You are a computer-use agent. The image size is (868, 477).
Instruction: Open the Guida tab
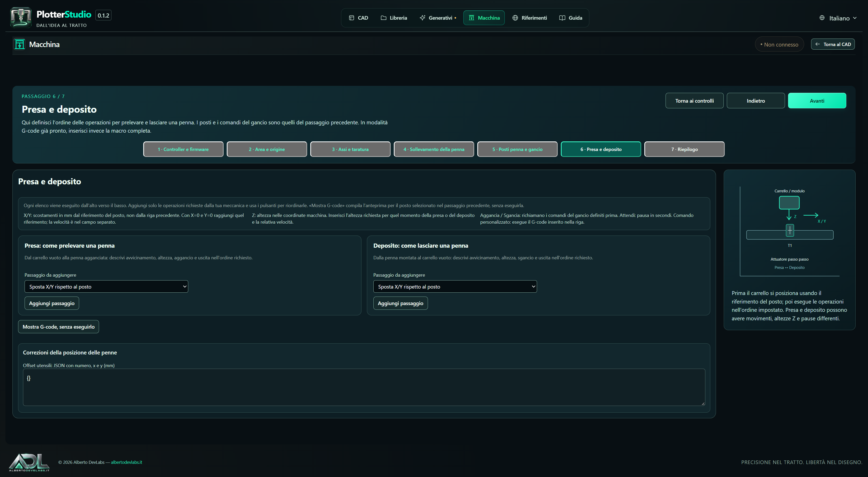[571, 18]
